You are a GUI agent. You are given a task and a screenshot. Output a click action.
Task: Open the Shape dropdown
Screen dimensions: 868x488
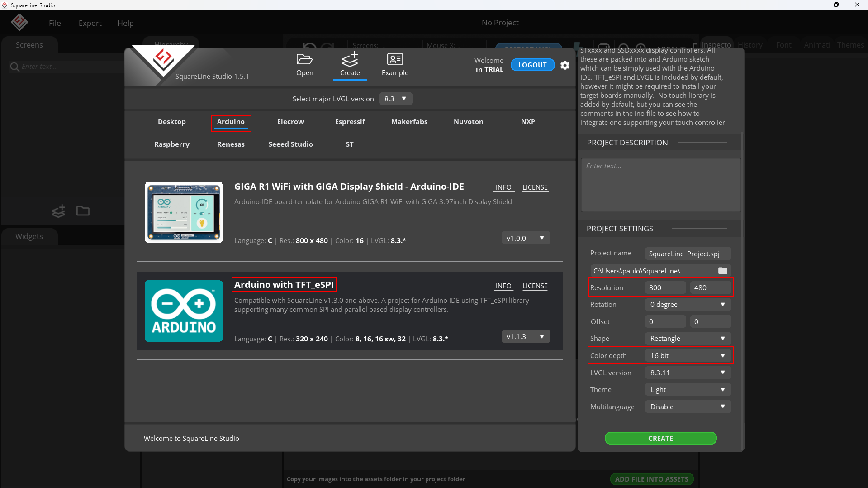point(688,339)
